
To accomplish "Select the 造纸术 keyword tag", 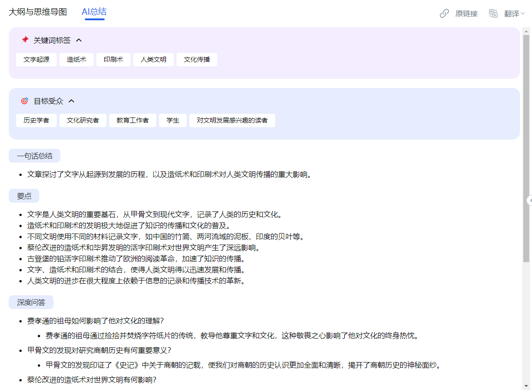I will [x=77, y=59].
